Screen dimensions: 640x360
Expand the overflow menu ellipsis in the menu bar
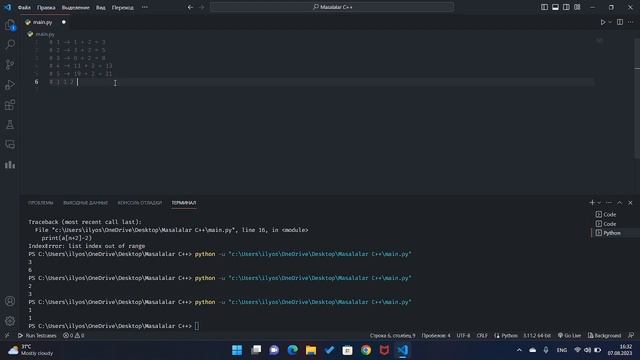[144, 7]
